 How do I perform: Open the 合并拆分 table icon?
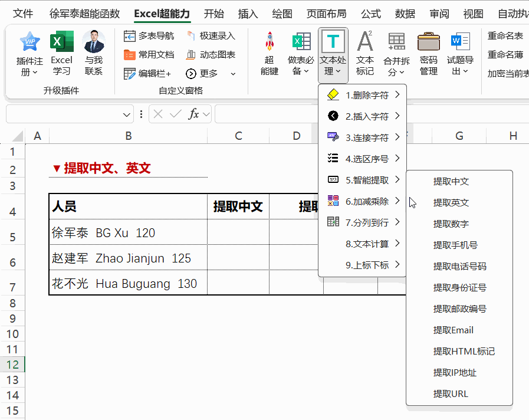point(397,41)
